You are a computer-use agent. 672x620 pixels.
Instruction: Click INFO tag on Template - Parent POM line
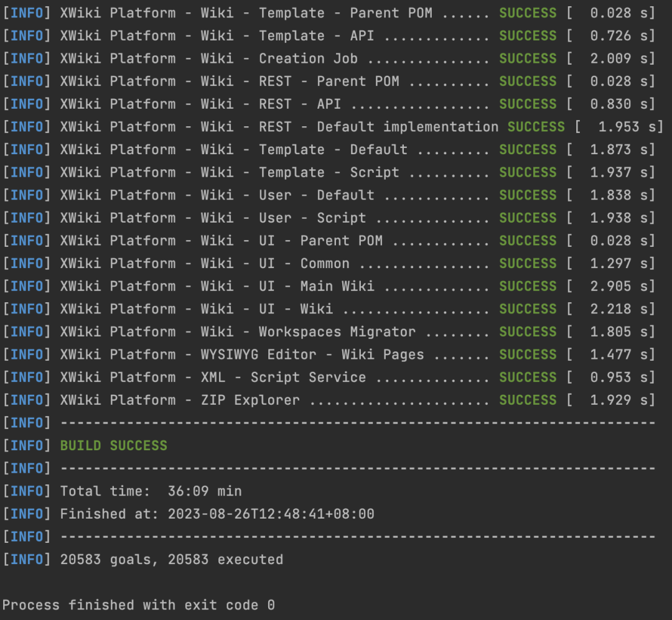(27, 13)
